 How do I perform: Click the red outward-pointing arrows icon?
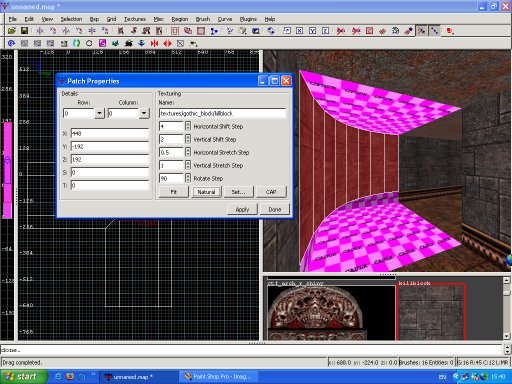tap(167, 43)
